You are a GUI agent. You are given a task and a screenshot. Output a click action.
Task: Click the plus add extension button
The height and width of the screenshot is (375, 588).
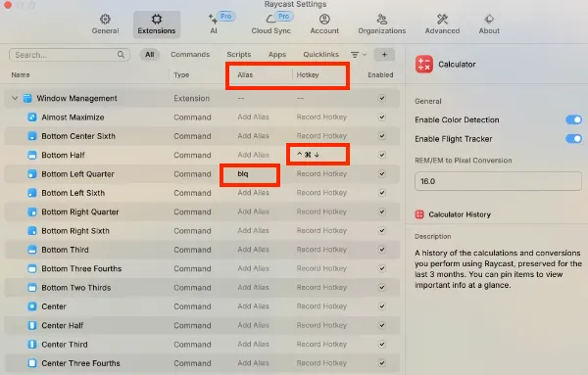pyautogui.click(x=384, y=55)
